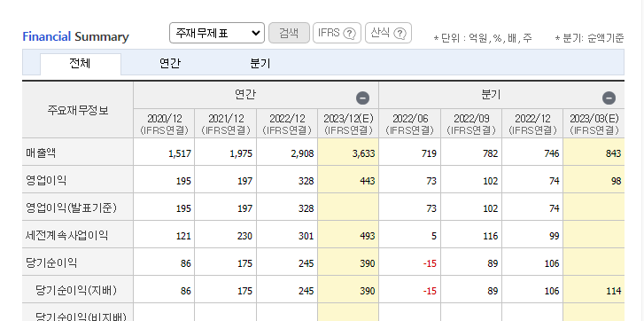This screenshot has height=321, width=644.
Task: Click the 주요재무정보 header cell
Action: coord(78,110)
